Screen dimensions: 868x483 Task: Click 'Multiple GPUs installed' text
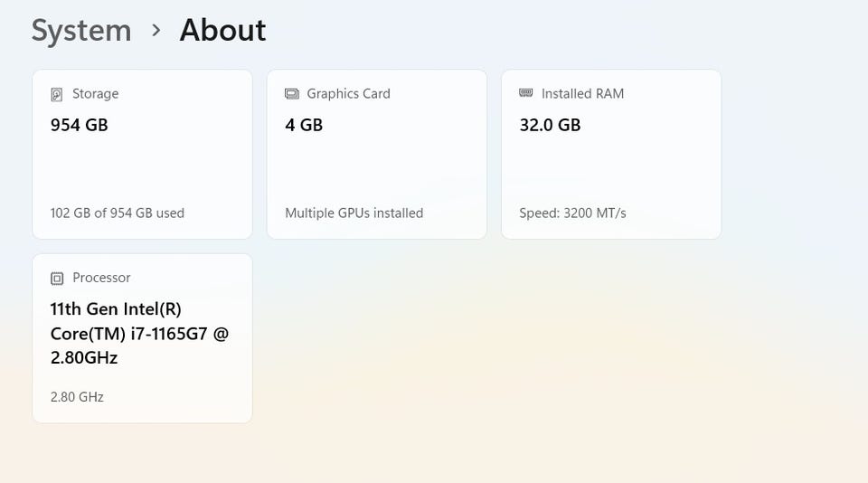(x=354, y=213)
